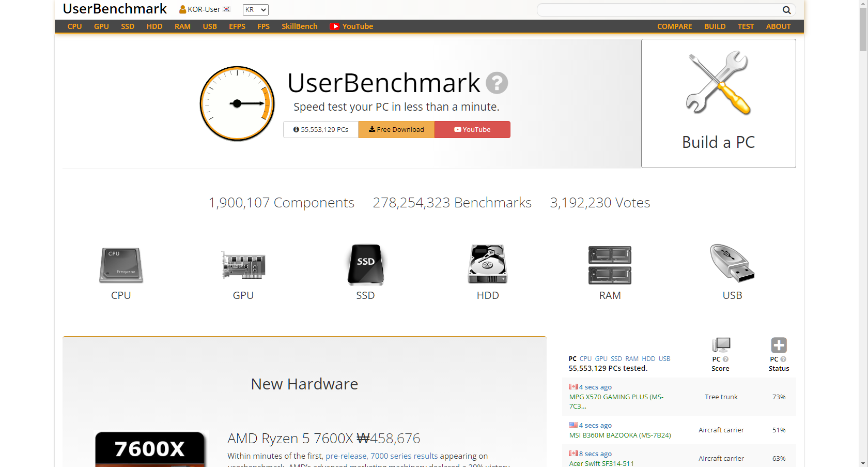Open the EFPS menu item
Image resolution: width=868 pixels, height=467 pixels.
click(x=237, y=26)
